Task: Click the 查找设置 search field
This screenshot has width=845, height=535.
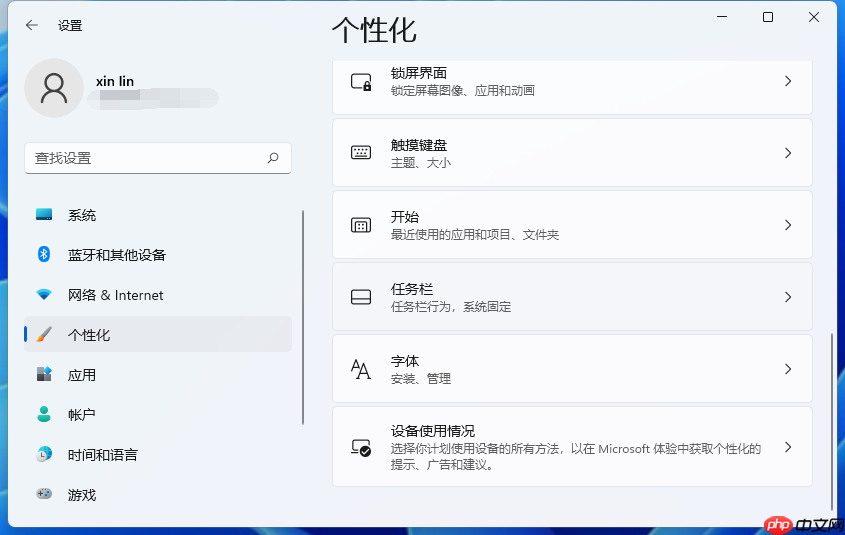Action: (x=158, y=158)
